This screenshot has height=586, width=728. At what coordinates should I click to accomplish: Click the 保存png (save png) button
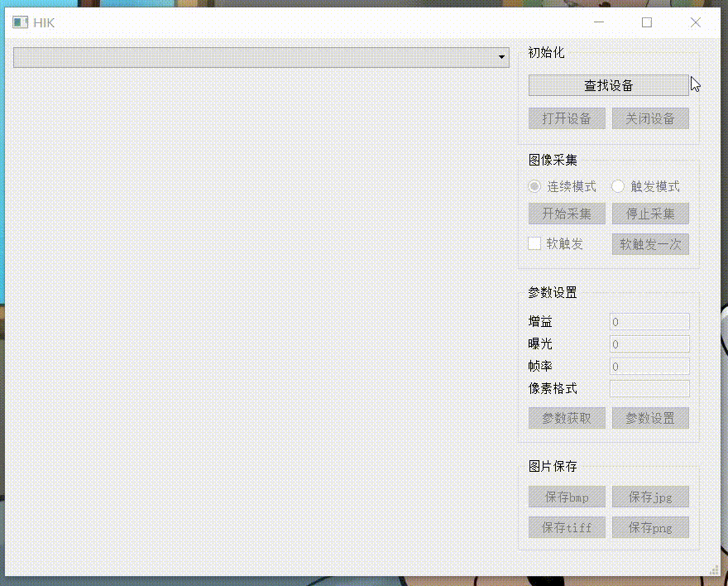click(650, 527)
